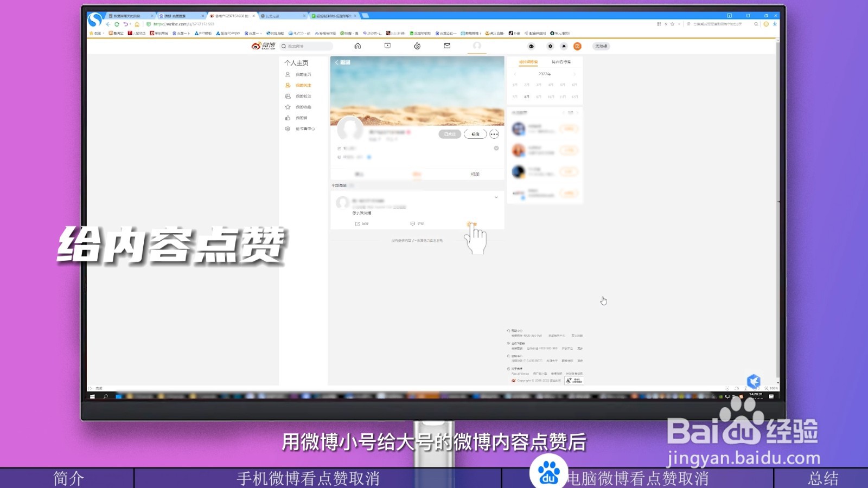
Task: Open the Windows Start button
Action: [x=92, y=396]
